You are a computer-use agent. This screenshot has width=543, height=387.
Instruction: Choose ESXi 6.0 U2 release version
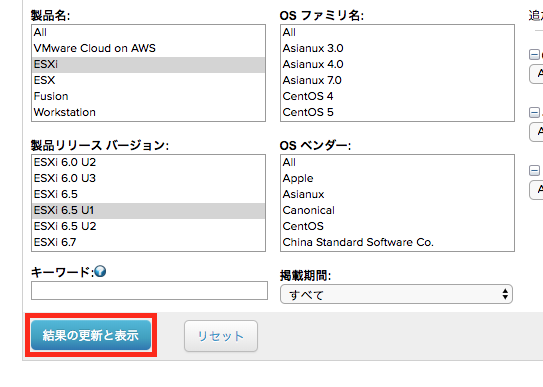(149, 162)
